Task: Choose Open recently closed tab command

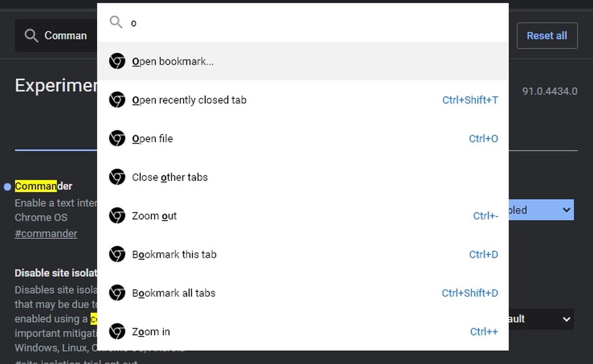Action: pyautogui.click(x=189, y=100)
